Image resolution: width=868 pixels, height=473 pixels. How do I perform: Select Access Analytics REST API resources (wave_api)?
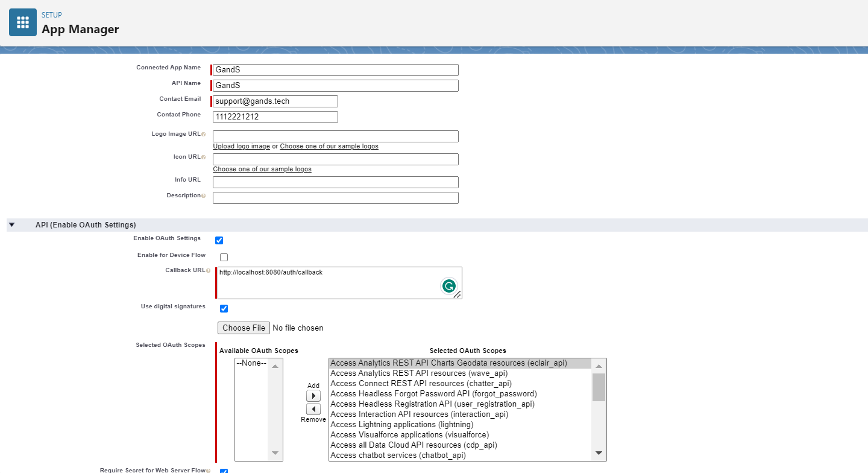coord(461,373)
